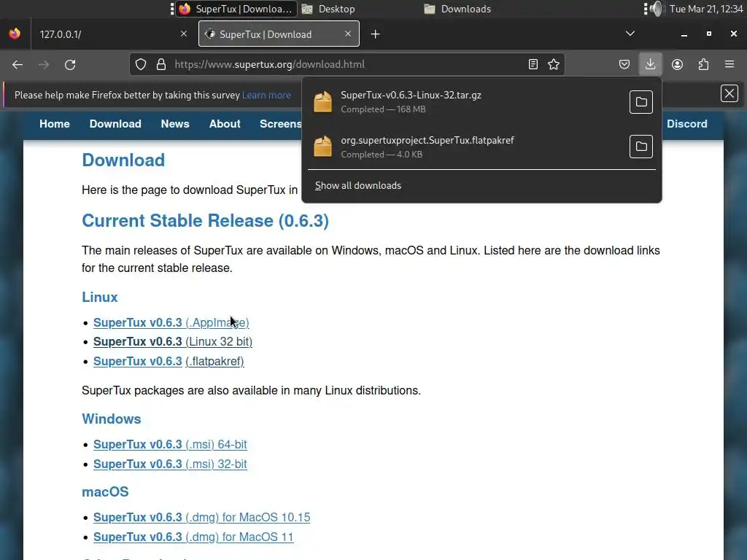Close the 127.0.0.1 tab
The height and width of the screenshot is (560, 747).
click(184, 34)
